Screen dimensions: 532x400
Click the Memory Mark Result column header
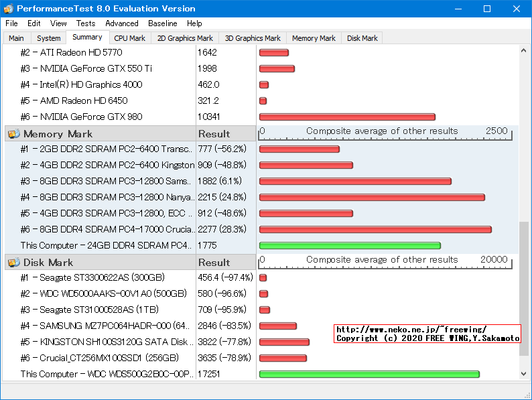tap(214, 134)
